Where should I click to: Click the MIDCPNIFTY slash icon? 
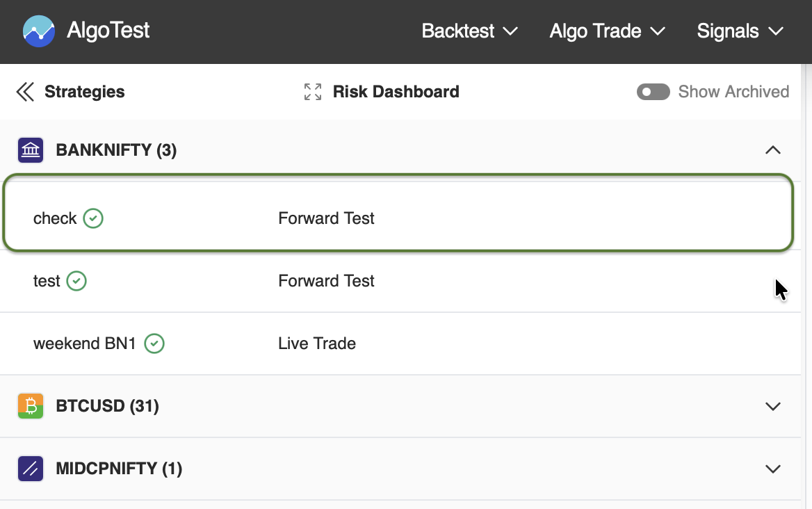(x=31, y=469)
